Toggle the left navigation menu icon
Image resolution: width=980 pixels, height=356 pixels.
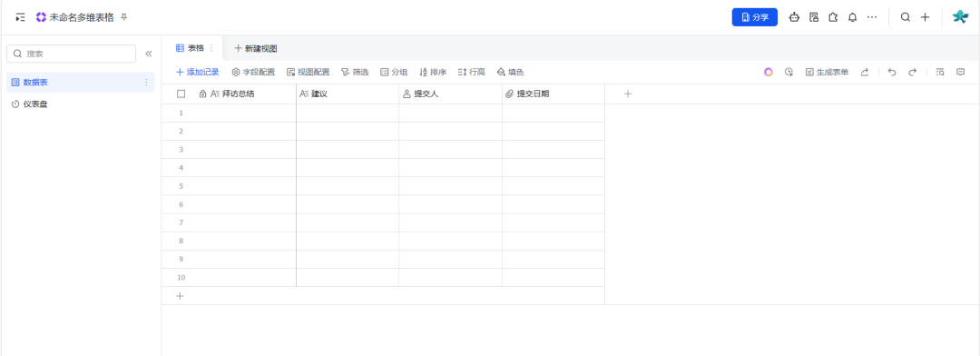click(21, 17)
